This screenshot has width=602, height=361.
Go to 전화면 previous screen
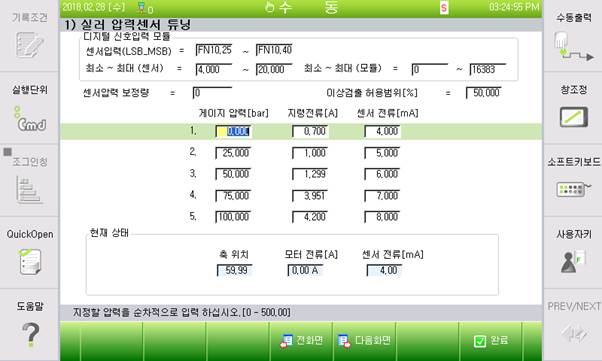click(301, 341)
